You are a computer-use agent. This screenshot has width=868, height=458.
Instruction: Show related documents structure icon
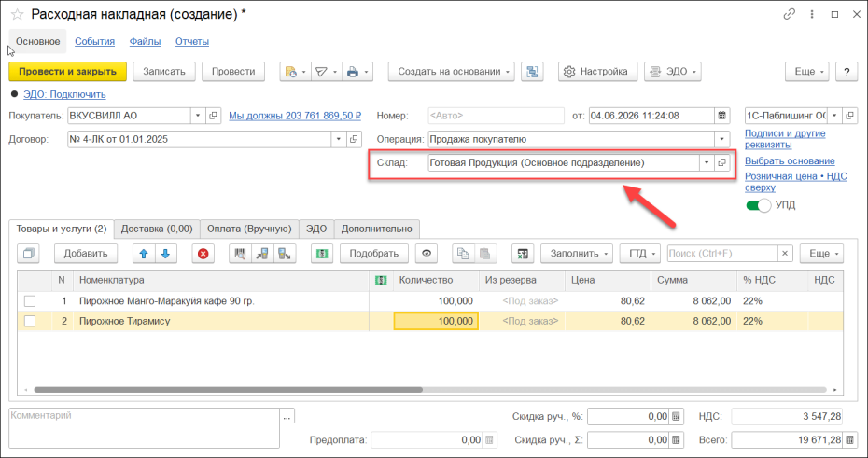532,71
